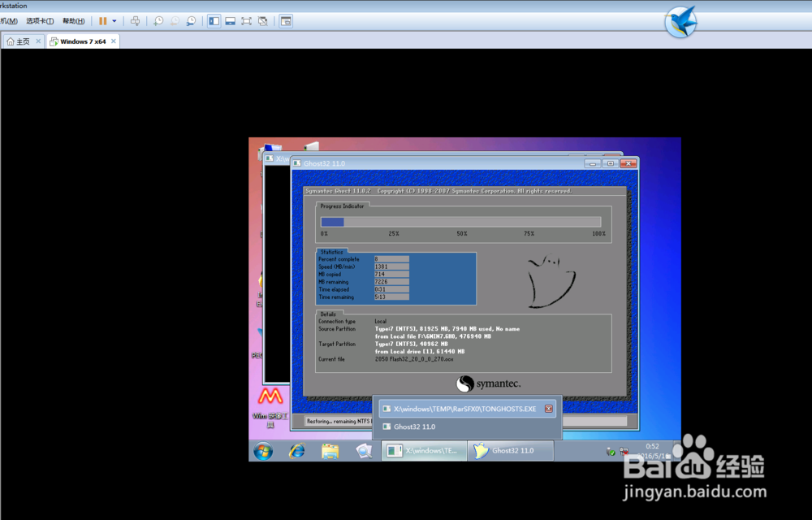Open the red M desktop shortcut

click(x=270, y=397)
